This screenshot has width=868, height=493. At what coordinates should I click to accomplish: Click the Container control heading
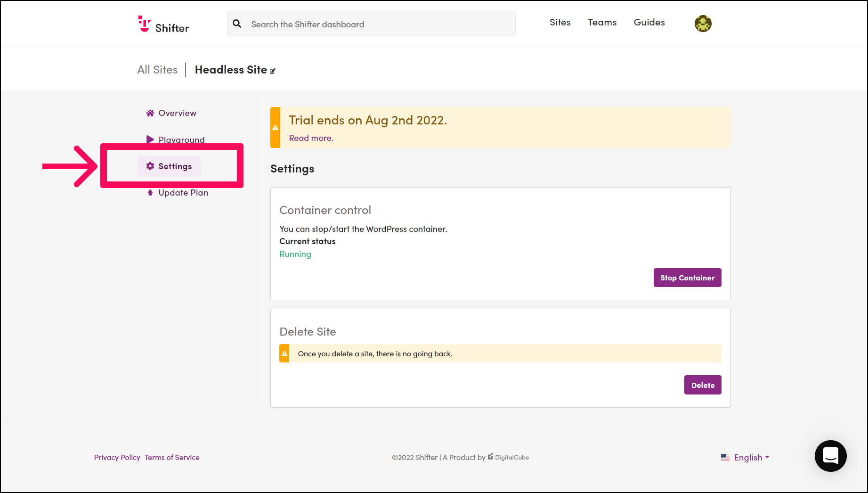[x=325, y=210]
